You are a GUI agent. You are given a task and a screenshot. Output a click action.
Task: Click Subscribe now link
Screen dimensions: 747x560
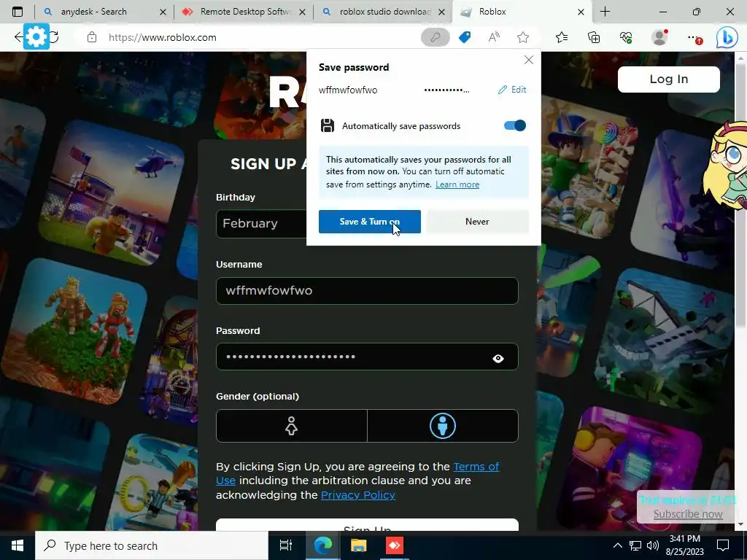687,514
